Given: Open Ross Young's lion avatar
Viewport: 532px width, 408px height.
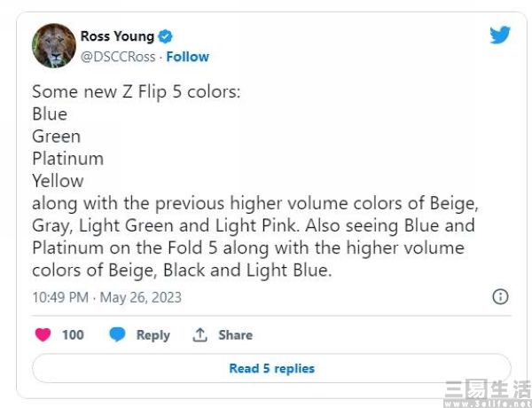Looking at the screenshot, I should coord(54,45).
